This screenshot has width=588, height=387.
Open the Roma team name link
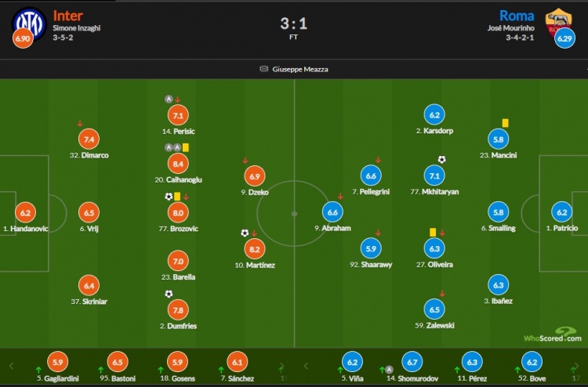click(517, 16)
